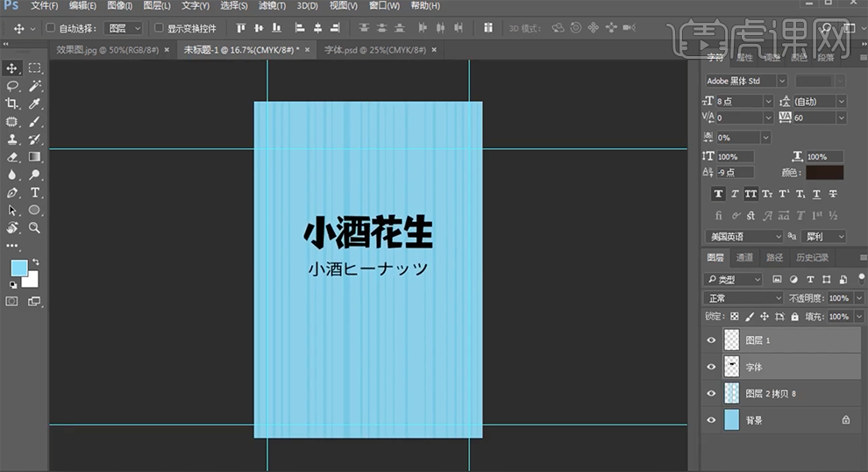This screenshot has width=868, height=472.
Task: Switch to the 路径 panel tab
Action: [x=774, y=258]
